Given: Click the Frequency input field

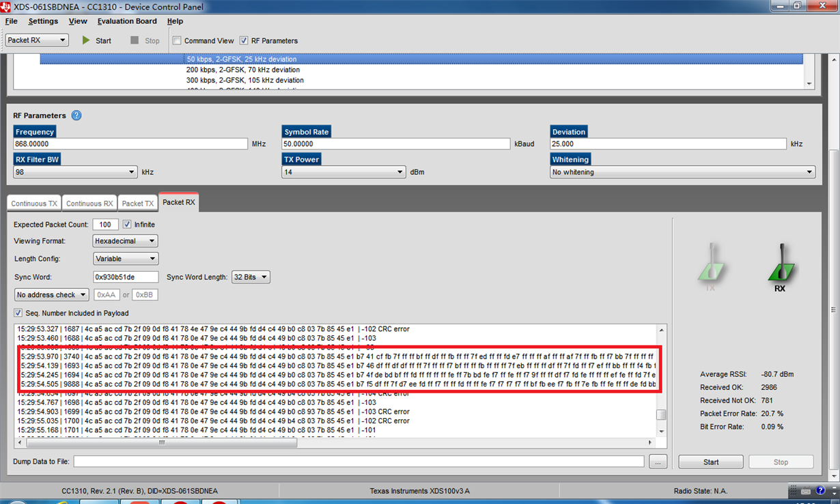Looking at the screenshot, I should point(130,144).
